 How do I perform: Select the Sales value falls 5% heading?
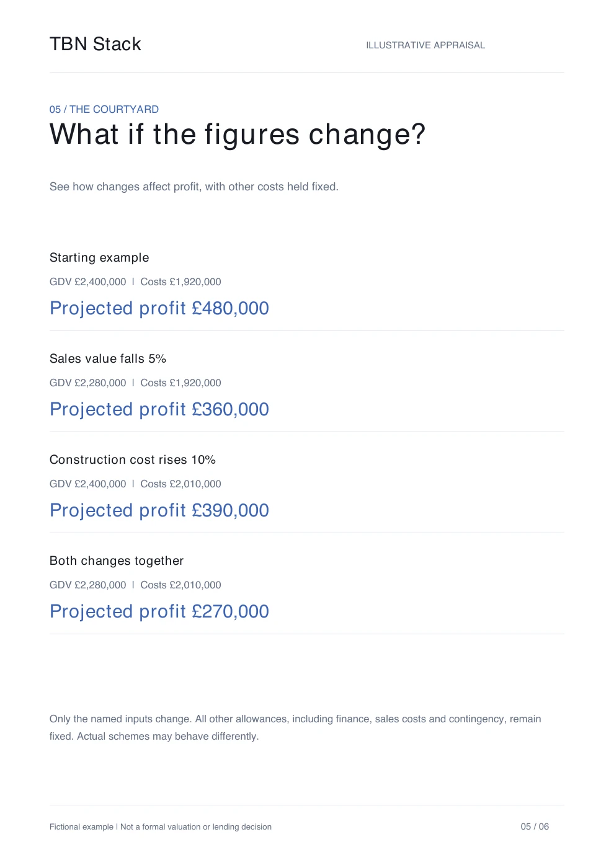108,358
